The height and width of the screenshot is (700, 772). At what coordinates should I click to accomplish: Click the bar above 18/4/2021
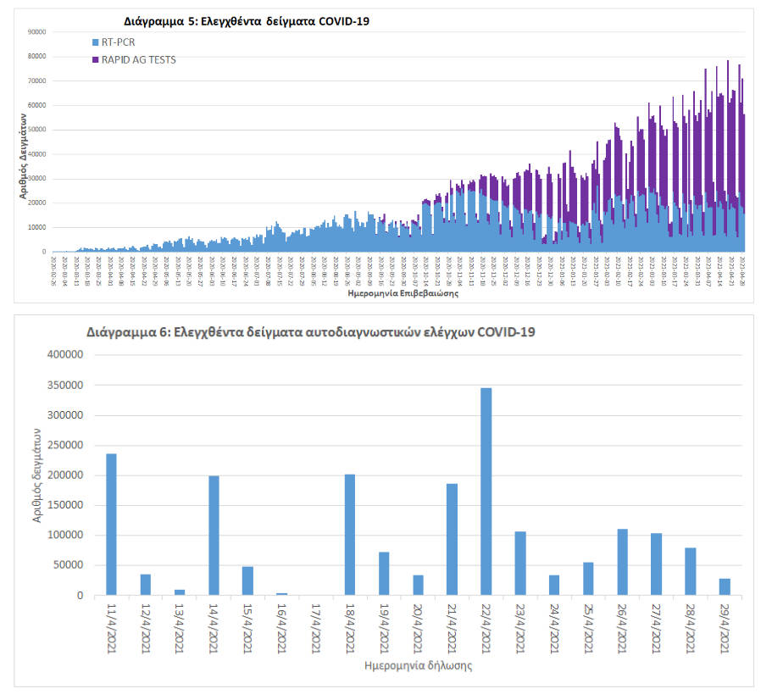coord(350,535)
